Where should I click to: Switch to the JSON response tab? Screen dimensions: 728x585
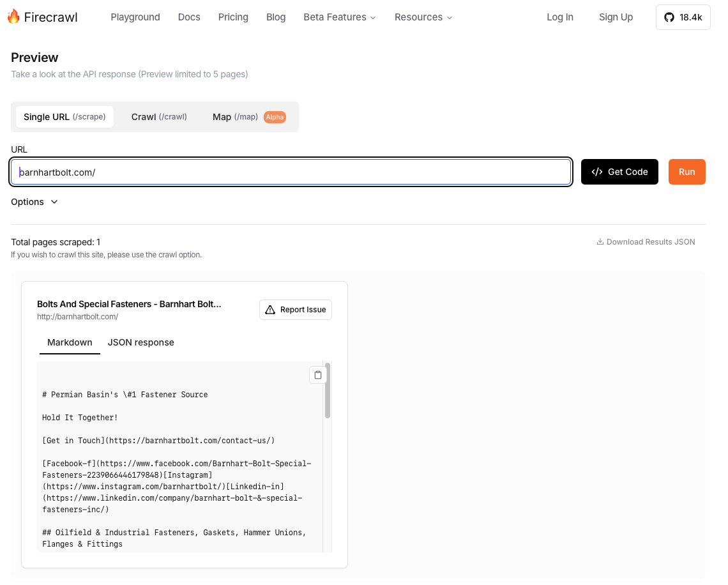140,342
